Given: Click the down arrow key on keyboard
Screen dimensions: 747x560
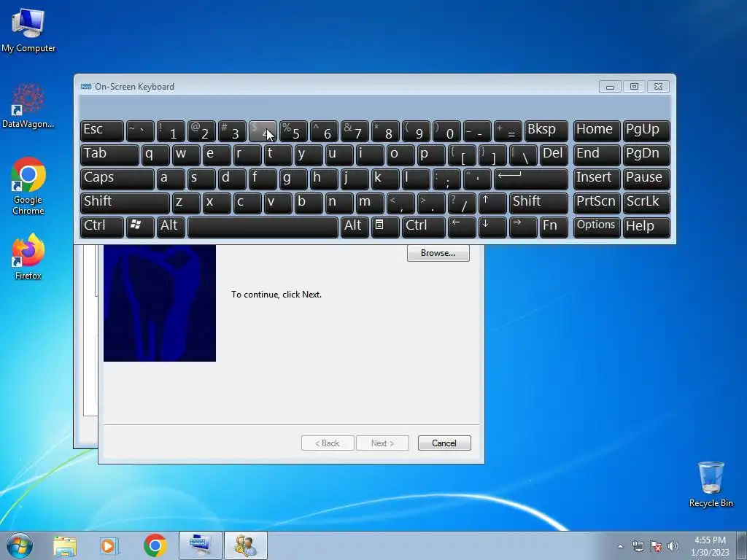Looking at the screenshot, I should (x=492, y=227).
